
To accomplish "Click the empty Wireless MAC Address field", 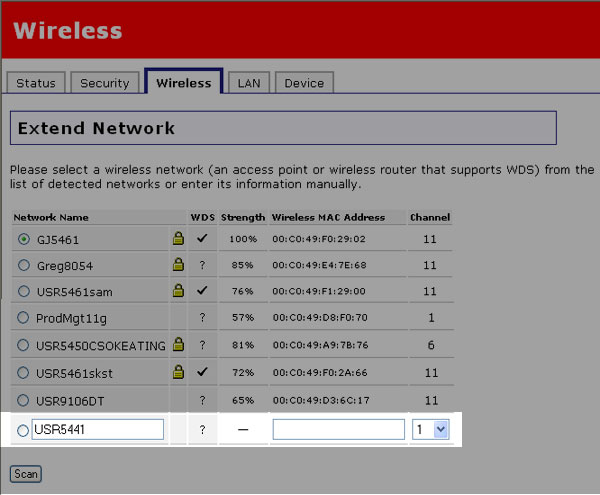I will tap(339, 430).
